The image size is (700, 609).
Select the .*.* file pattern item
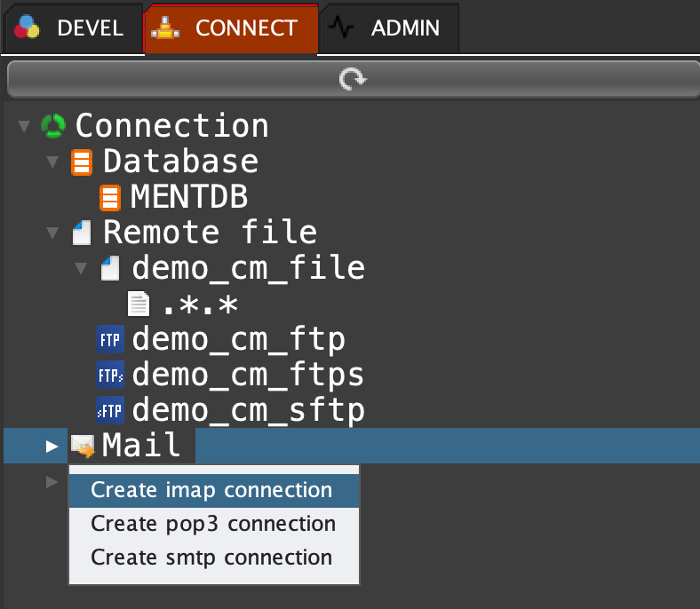pyautogui.click(x=199, y=304)
